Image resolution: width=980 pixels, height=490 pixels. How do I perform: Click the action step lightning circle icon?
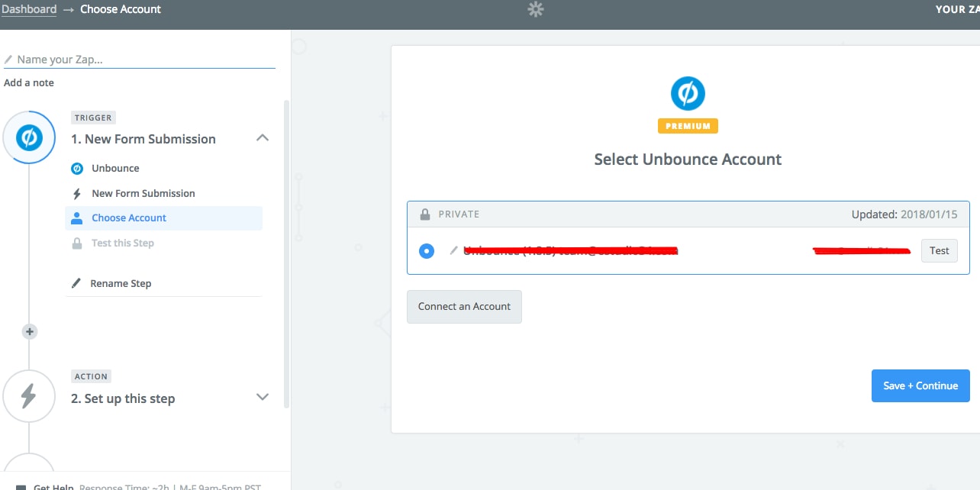point(29,395)
